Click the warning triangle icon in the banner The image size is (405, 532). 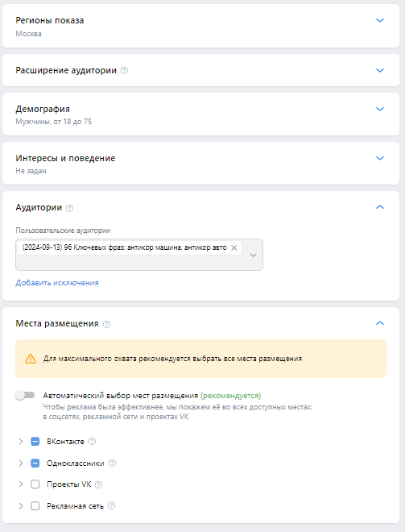31,359
